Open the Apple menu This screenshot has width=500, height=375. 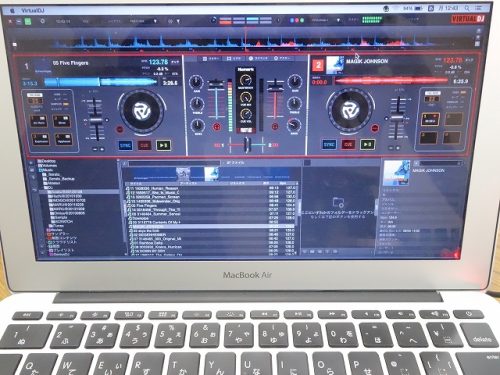[13, 11]
